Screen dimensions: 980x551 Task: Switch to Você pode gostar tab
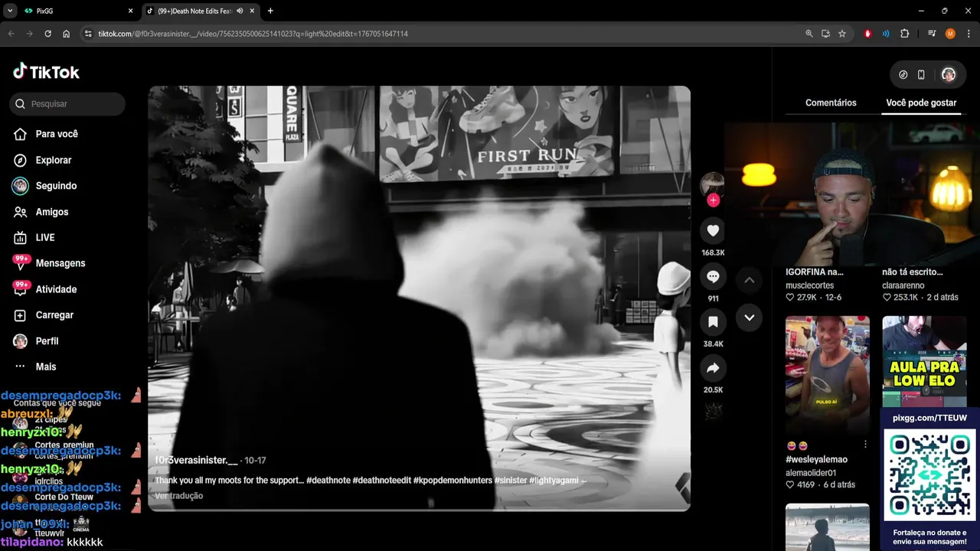(x=921, y=103)
